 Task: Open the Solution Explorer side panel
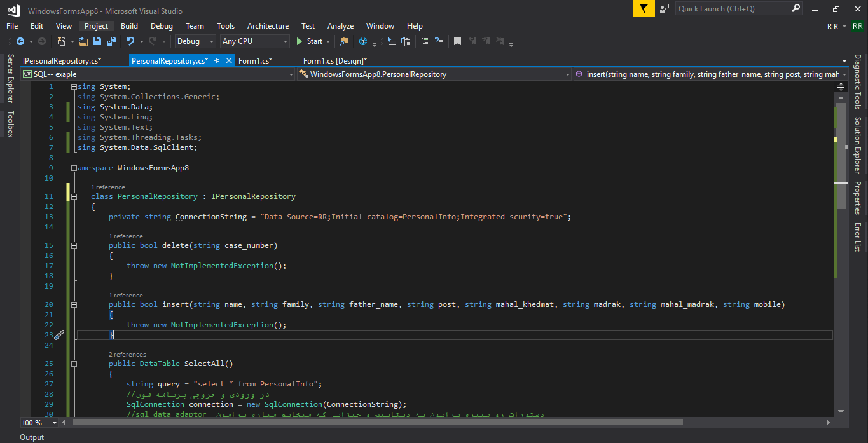[x=857, y=145]
